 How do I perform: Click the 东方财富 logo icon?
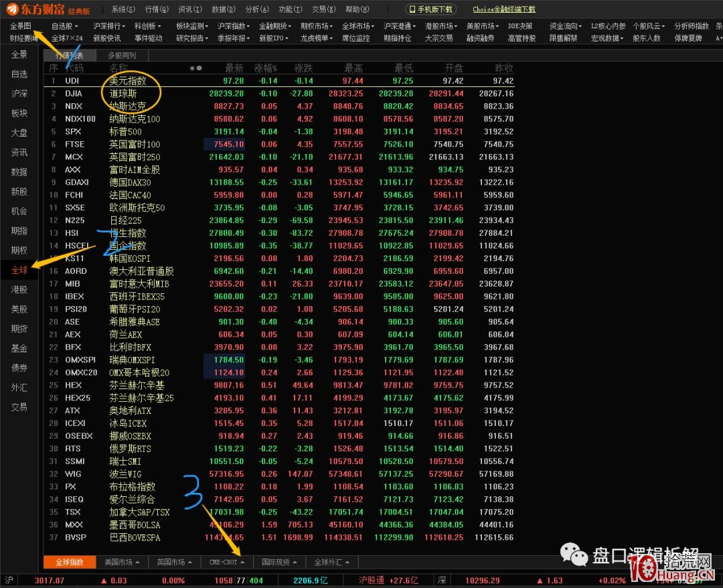13,9
